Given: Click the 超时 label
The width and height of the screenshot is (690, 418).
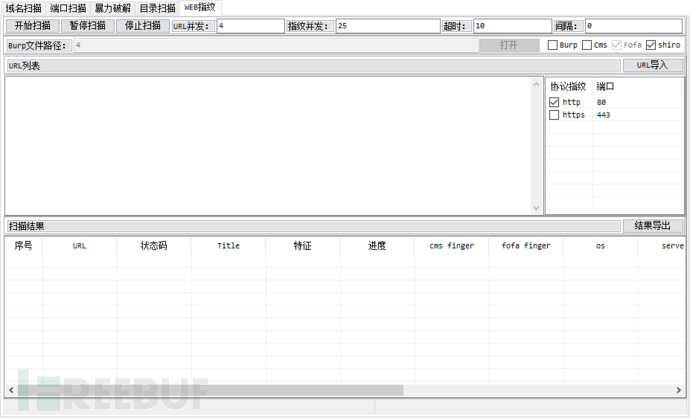Looking at the screenshot, I should point(455,26).
